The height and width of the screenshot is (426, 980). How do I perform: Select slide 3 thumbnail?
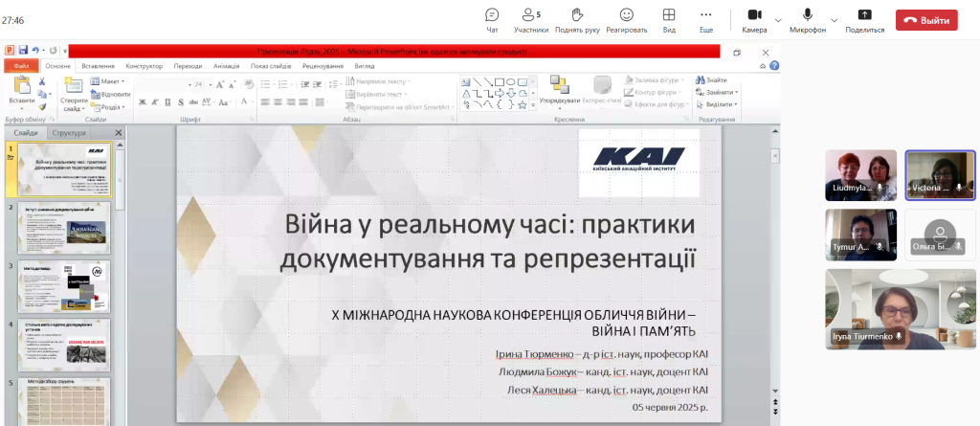[64, 284]
